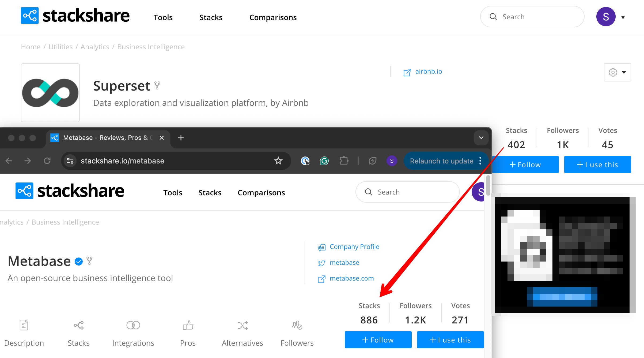Image resolution: width=644 pixels, height=358 pixels.
Task: Click the fork icon next to Superset title
Action: click(x=157, y=85)
